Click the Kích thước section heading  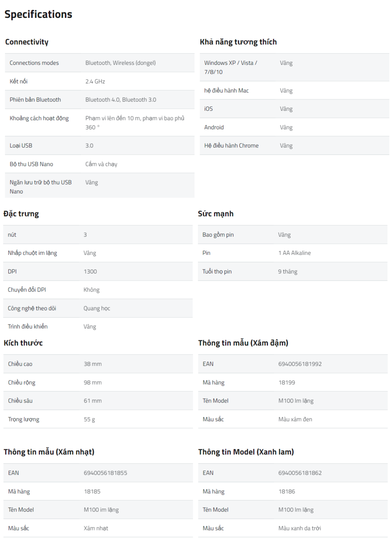pos(23,343)
